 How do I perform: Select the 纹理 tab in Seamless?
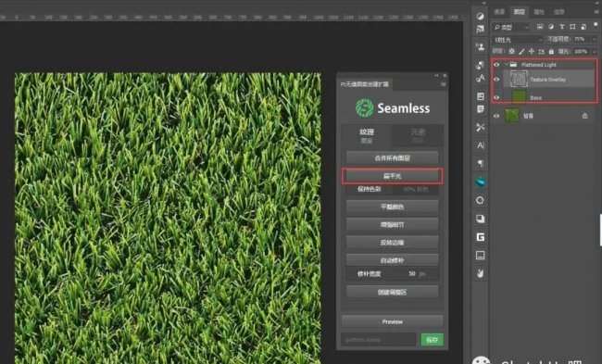point(366,135)
